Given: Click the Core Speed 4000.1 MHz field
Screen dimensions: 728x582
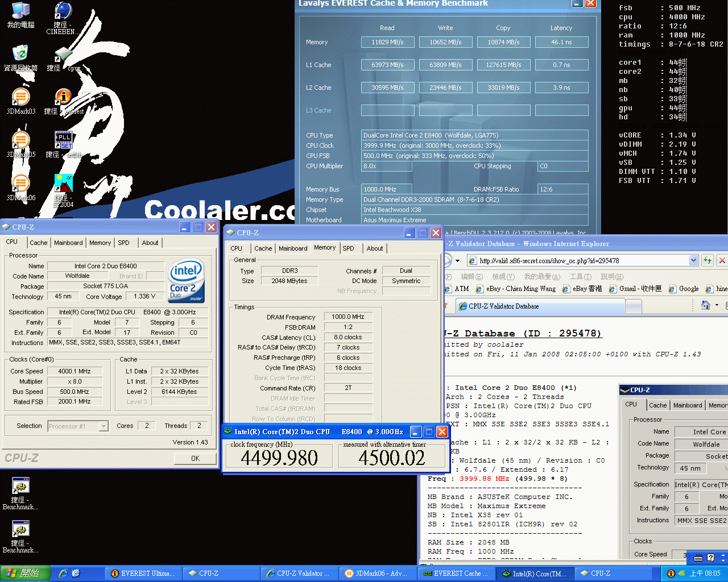Looking at the screenshot, I should point(74,371).
